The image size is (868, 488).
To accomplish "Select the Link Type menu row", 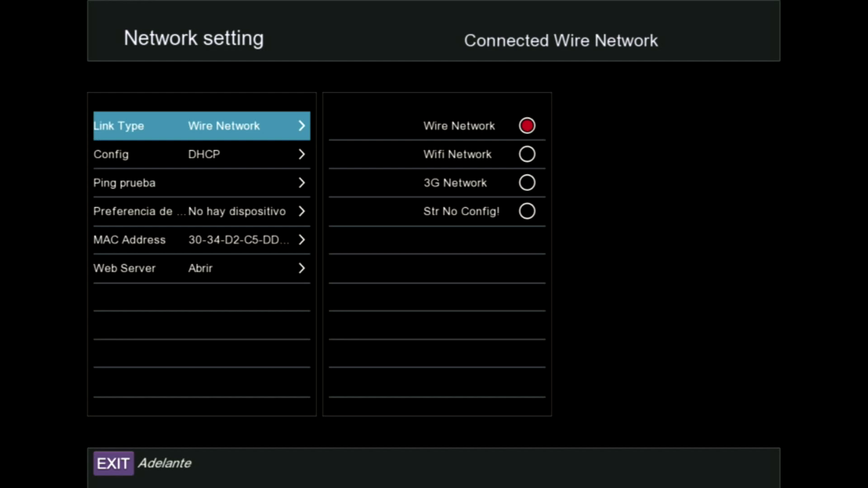I will pos(136,126).
